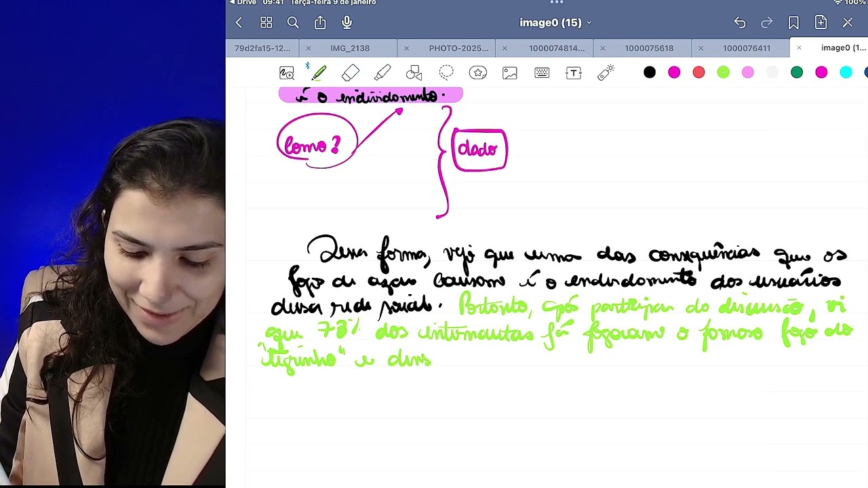Activate the laser pointer tool

pyautogui.click(x=606, y=73)
